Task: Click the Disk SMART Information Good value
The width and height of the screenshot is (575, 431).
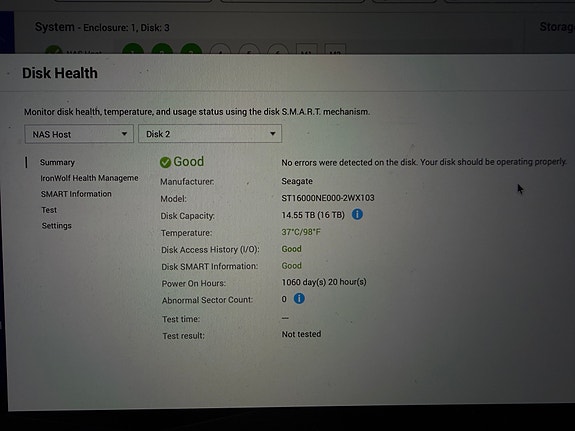Action: point(291,266)
